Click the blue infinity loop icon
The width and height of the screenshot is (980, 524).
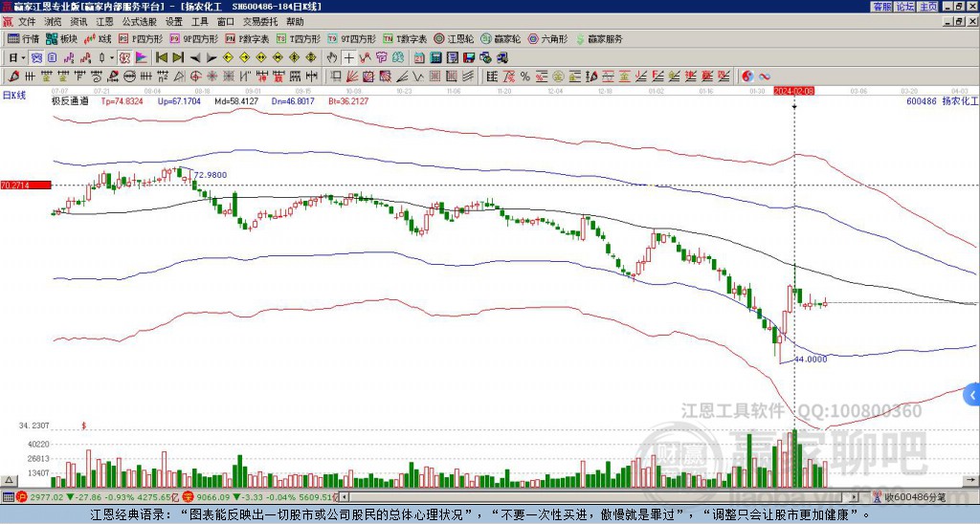point(765,76)
